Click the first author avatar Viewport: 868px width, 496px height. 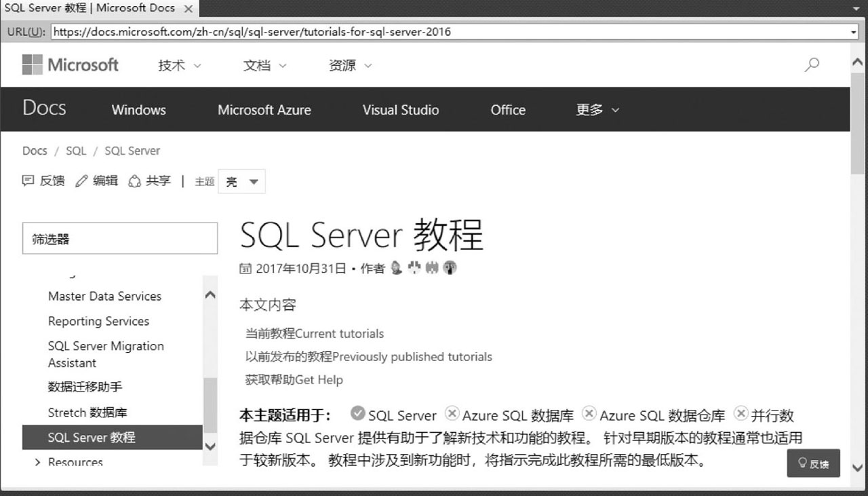coord(397,268)
